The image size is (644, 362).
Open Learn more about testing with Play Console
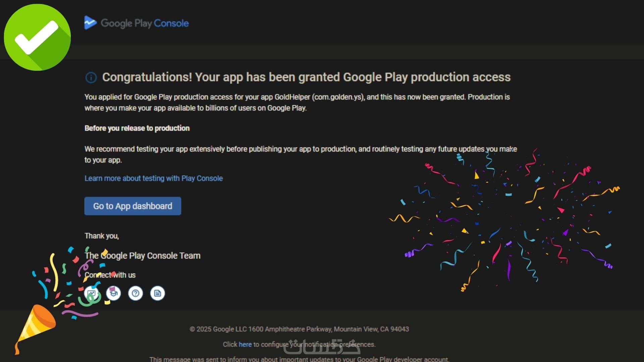pos(154,178)
